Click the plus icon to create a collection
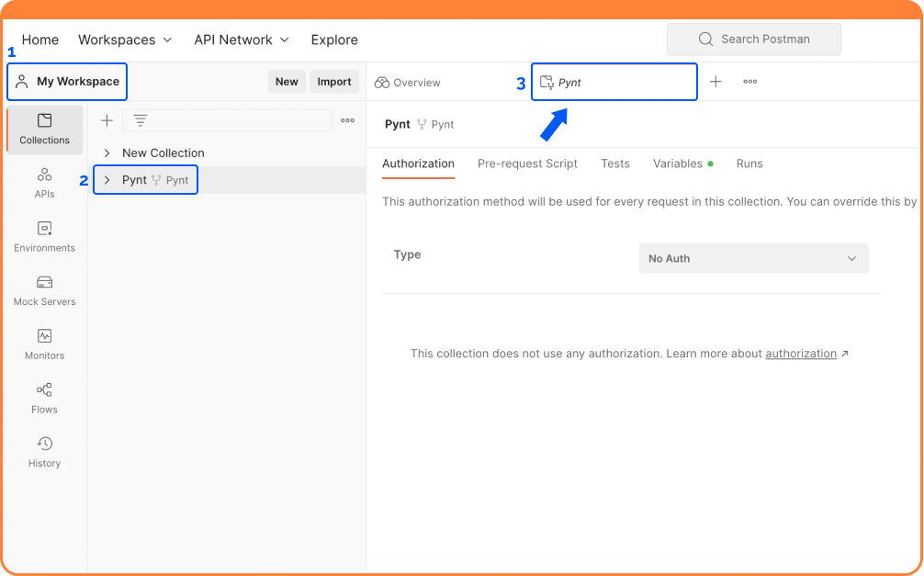 click(x=107, y=121)
